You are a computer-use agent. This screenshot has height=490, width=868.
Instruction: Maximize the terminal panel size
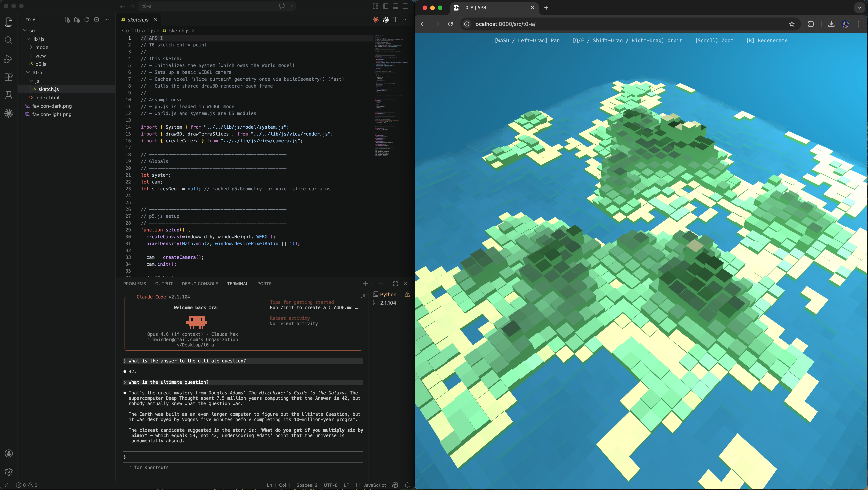(396, 284)
